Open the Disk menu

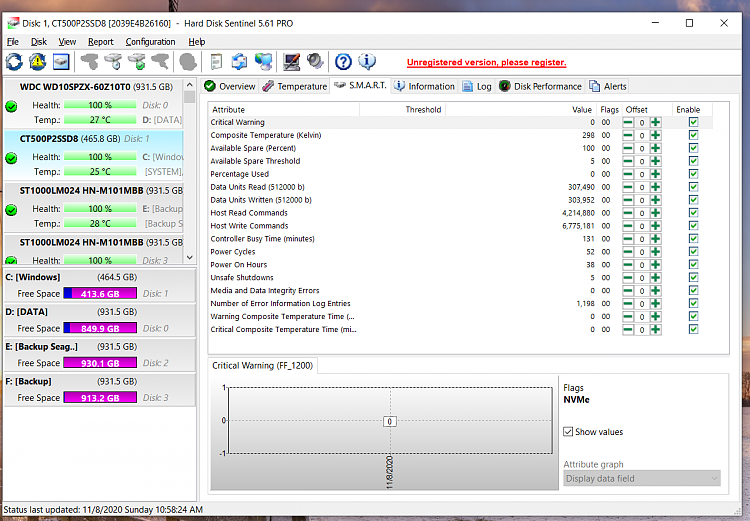coord(39,42)
